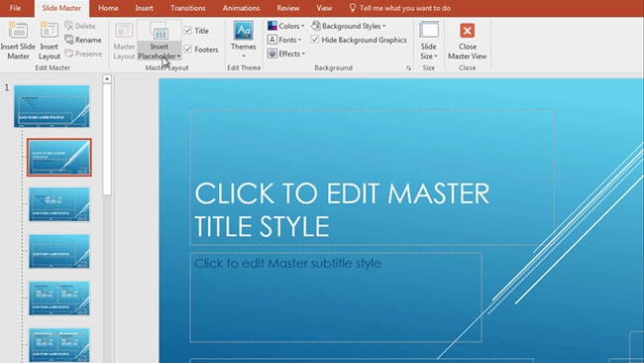Screen dimensions: 644x363
Task: Toggle the Title checkbox
Action: point(188,31)
